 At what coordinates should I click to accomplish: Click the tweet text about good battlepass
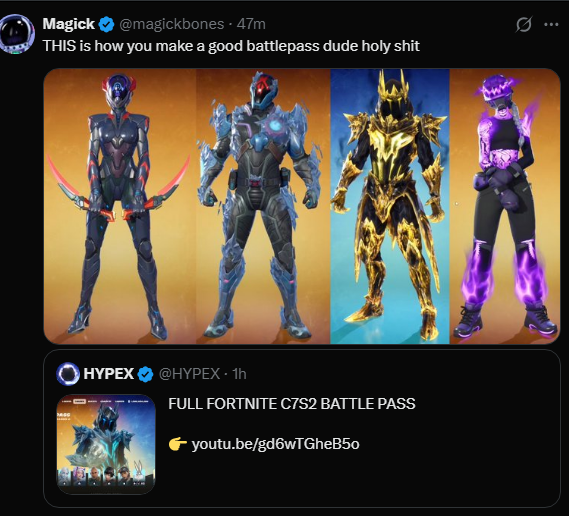click(x=231, y=46)
